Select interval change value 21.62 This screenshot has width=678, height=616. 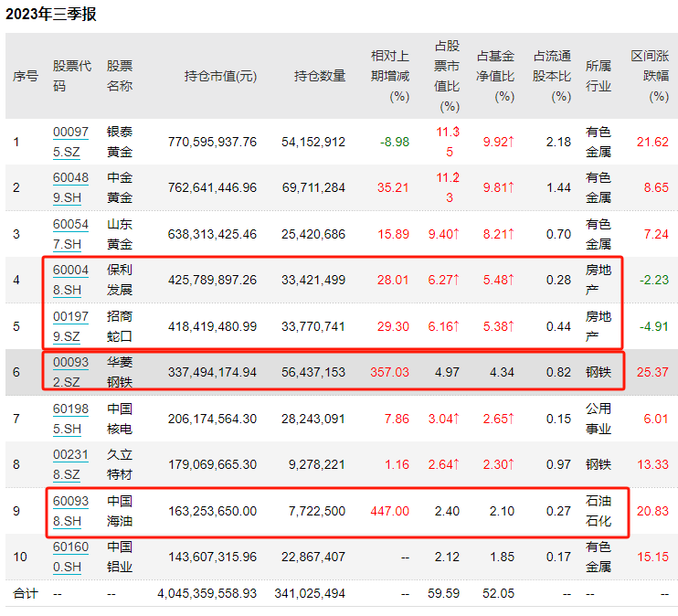click(653, 142)
